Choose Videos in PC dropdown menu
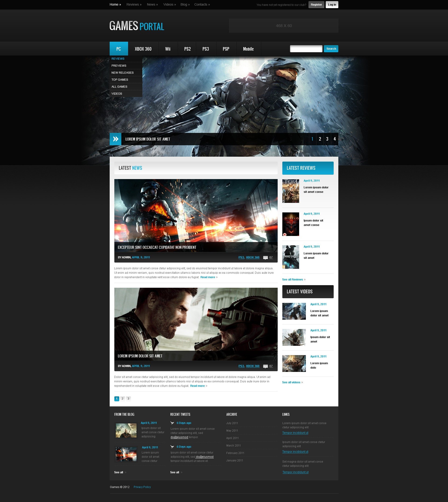The image size is (448, 502). tap(126, 94)
